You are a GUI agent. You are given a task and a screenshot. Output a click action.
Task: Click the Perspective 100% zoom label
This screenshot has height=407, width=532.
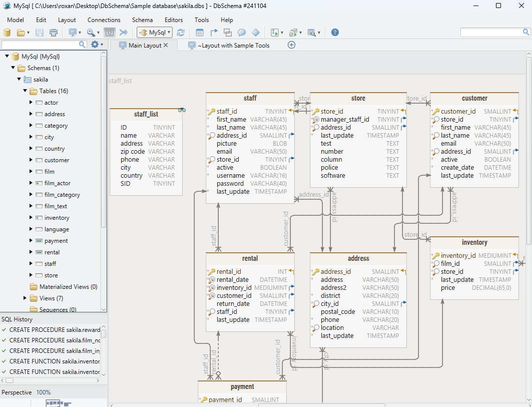click(x=26, y=392)
